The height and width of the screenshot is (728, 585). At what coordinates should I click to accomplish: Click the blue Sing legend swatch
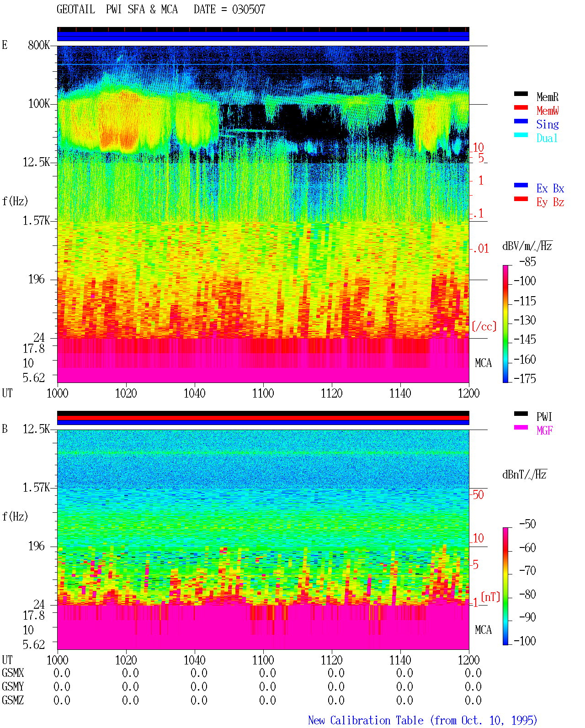pyautogui.click(x=521, y=121)
